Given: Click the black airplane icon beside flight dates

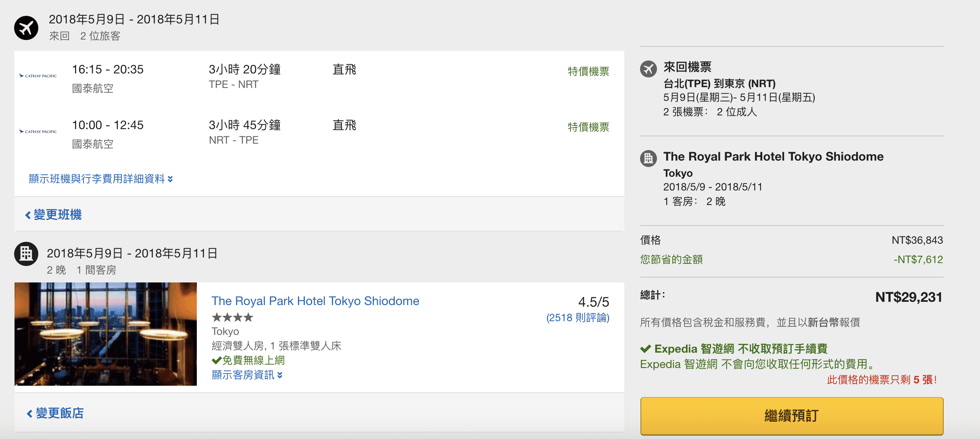Looking at the screenshot, I should click(26, 28).
